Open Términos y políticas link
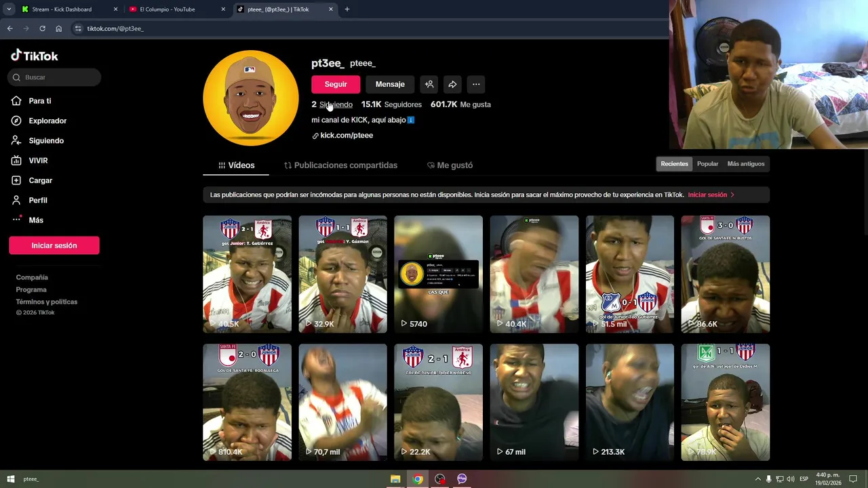 pos(47,302)
